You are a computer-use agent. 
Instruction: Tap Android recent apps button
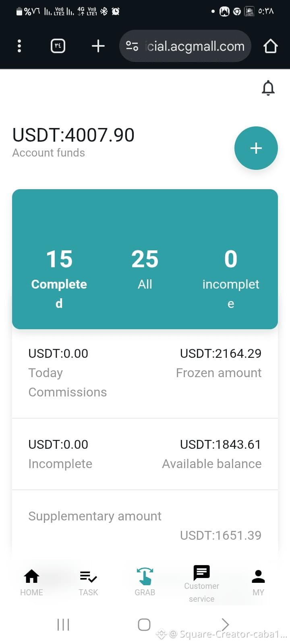(x=63, y=625)
